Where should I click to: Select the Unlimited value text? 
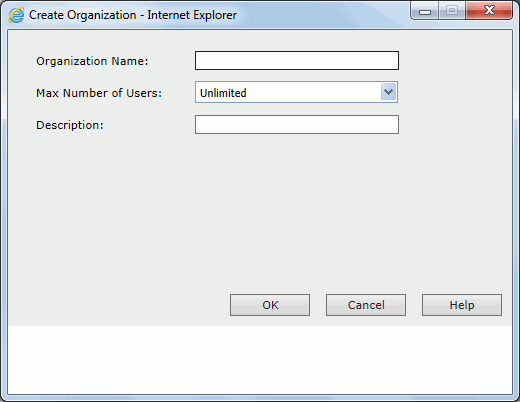[223, 93]
